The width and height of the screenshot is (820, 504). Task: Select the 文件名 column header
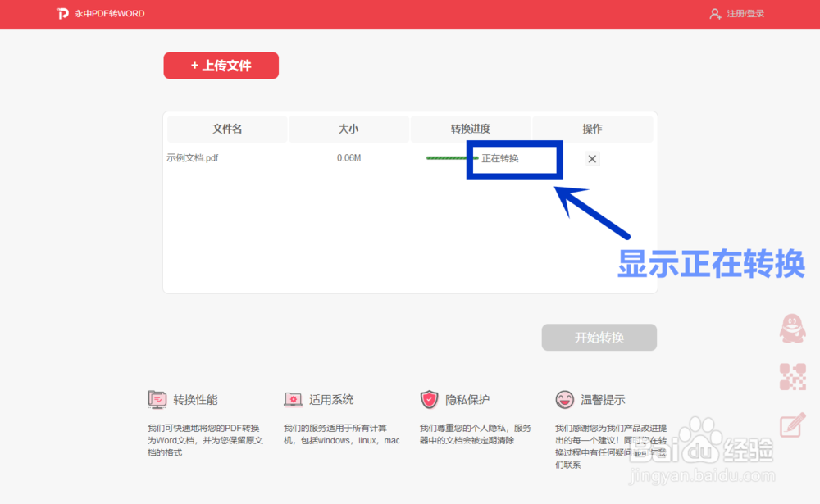point(226,129)
